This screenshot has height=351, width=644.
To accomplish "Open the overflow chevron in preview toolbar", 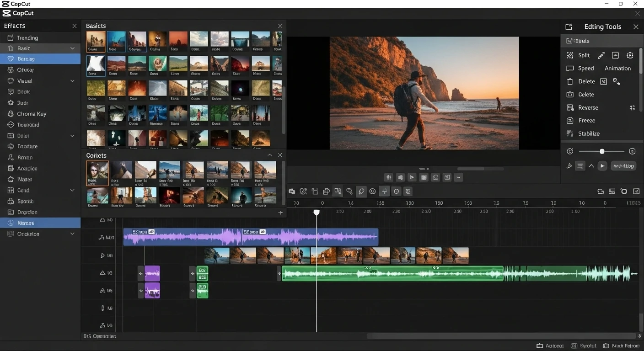I will tap(459, 177).
